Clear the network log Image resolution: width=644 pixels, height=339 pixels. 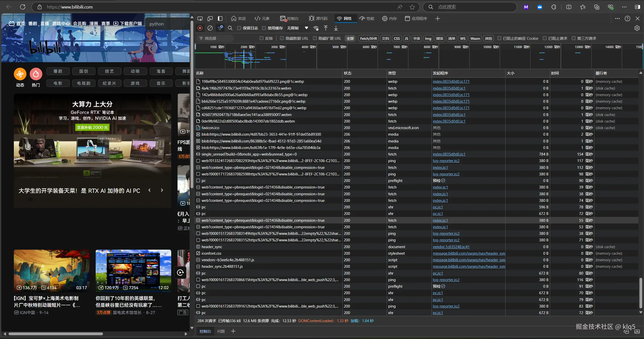click(x=210, y=28)
